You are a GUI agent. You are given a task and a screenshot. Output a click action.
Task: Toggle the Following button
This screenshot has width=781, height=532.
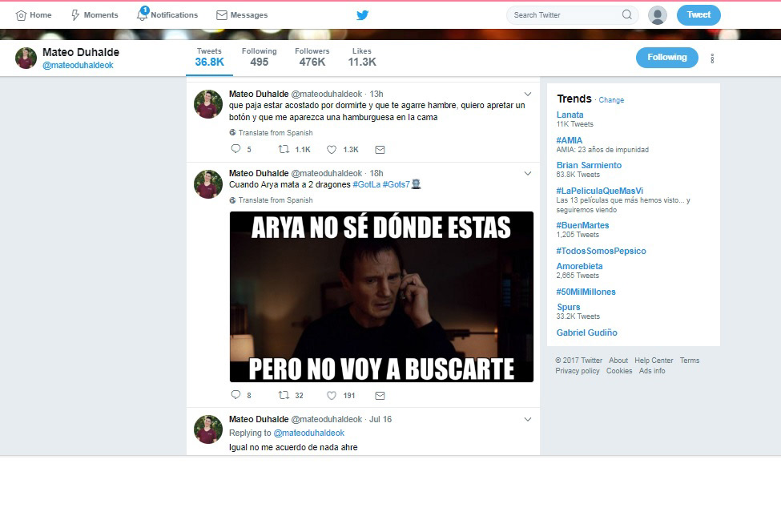pyautogui.click(x=667, y=57)
